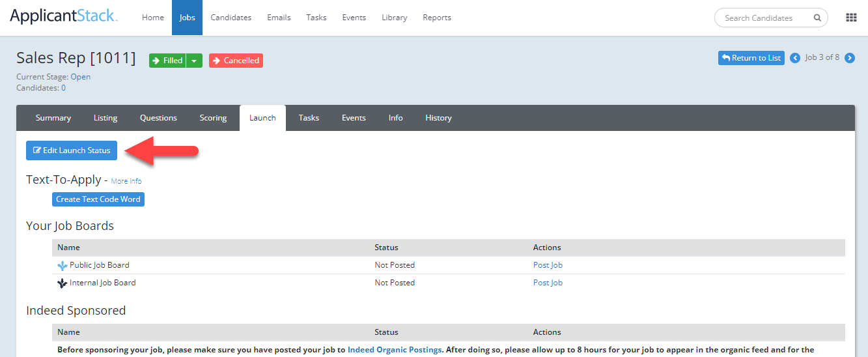Switch to the job's Events tab

tap(354, 118)
